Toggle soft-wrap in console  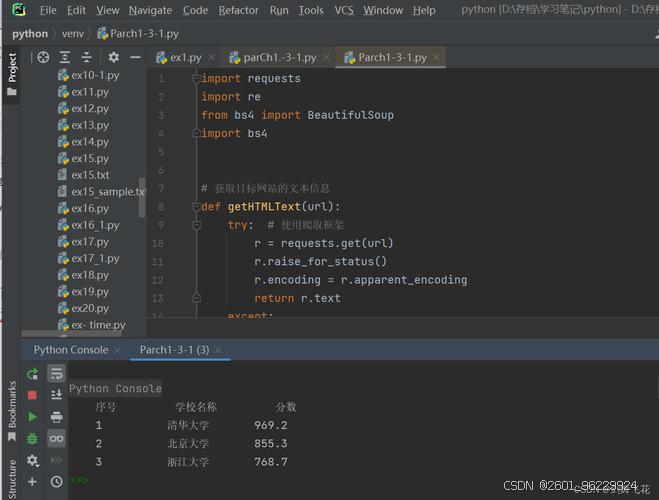pos(56,374)
